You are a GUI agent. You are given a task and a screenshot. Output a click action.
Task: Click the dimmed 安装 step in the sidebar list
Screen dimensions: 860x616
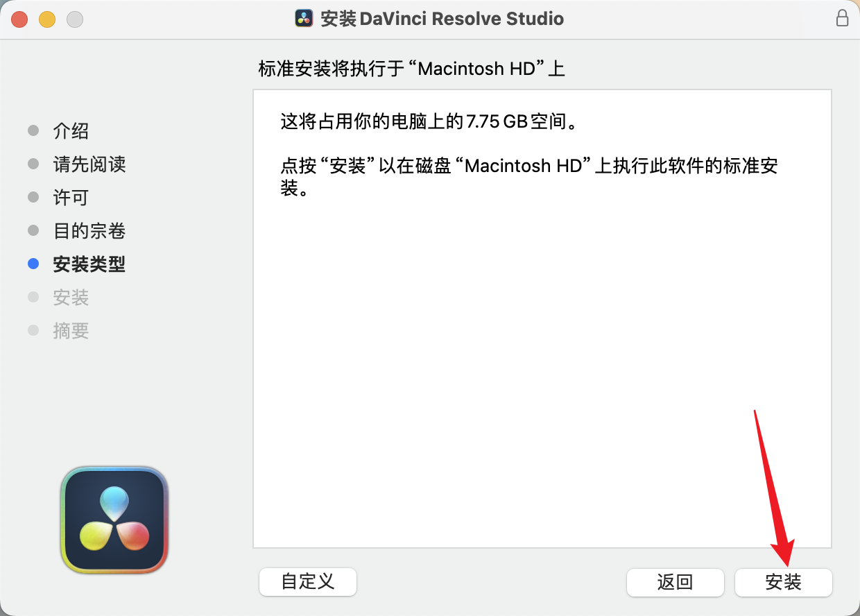click(x=71, y=298)
